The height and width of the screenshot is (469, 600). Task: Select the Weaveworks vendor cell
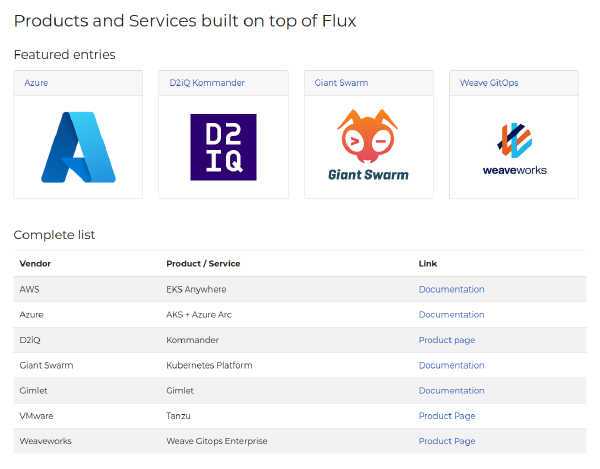45,441
